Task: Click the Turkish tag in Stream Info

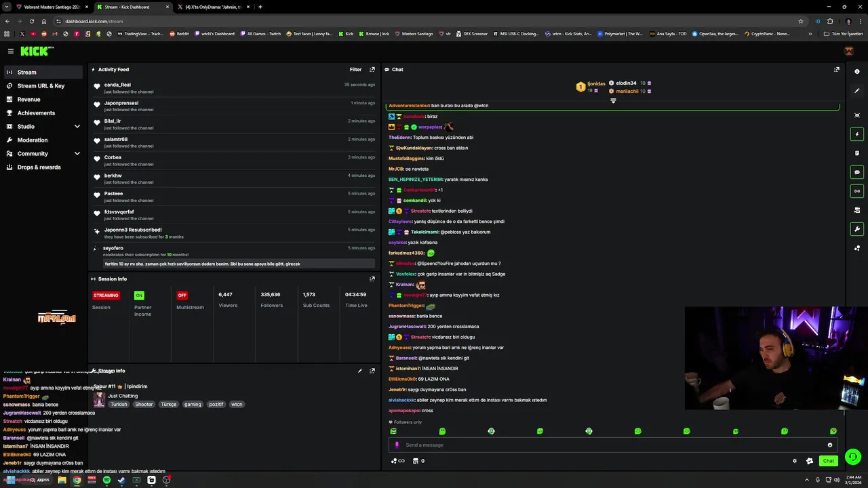Action: [x=119, y=404]
